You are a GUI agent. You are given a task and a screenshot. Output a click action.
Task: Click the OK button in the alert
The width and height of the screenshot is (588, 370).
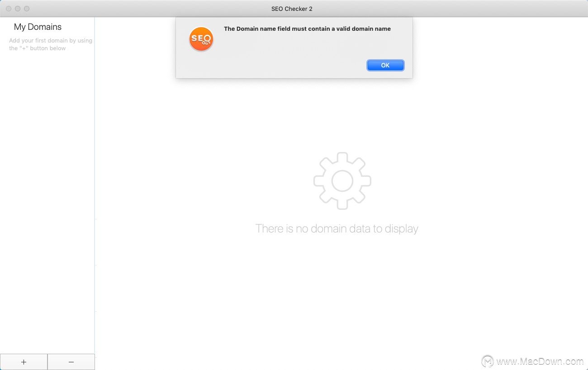(x=385, y=65)
